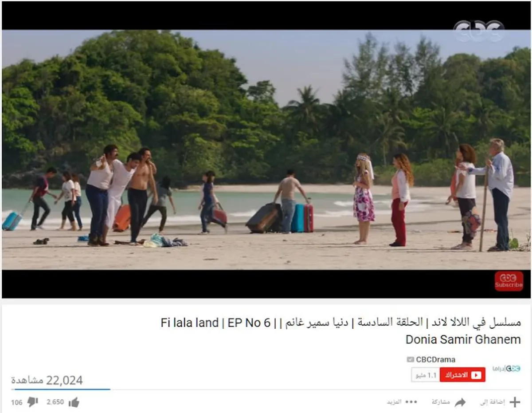This screenshot has width=532, height=413.
Task: Click the 22,024 views counter
Action: (47, 381)
